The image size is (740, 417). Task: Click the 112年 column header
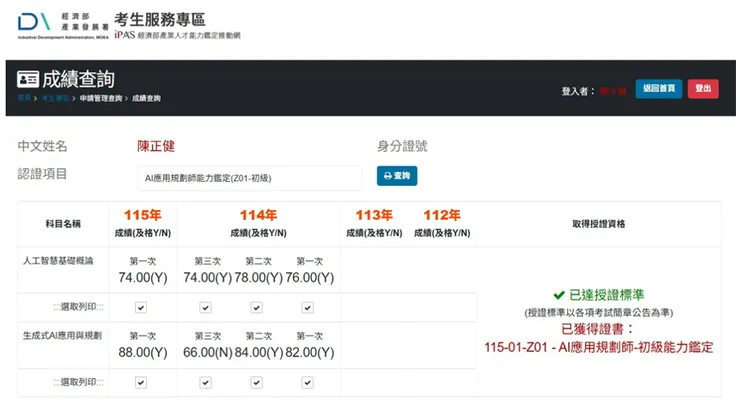(442, 215)
